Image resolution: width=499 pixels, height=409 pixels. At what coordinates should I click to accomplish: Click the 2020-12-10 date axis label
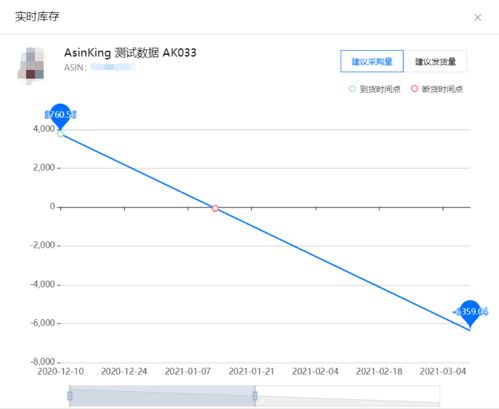(60, 371)
